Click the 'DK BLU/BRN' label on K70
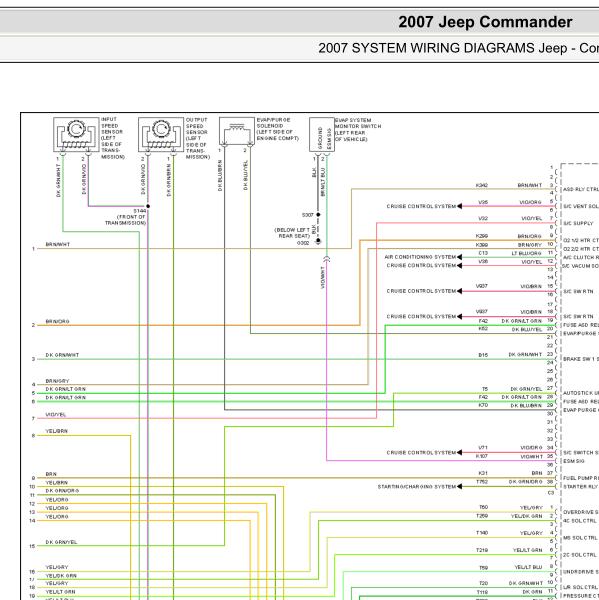Screen dimensions: 599x600 526,406
